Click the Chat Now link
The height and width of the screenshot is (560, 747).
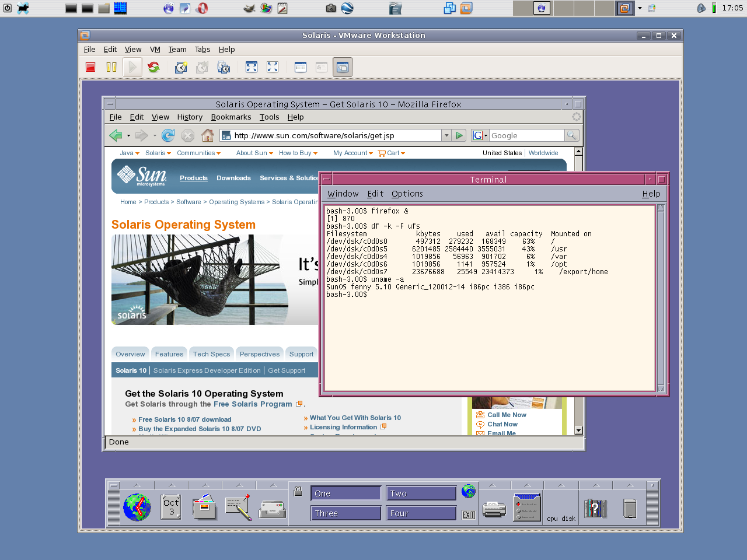502,424
